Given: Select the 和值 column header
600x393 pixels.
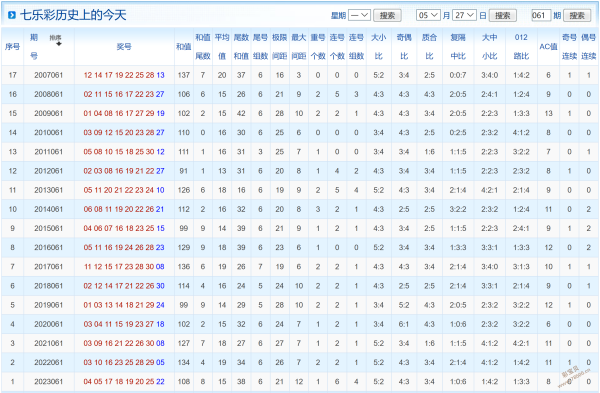Looking at the screenshot, I should coord(184,47).
